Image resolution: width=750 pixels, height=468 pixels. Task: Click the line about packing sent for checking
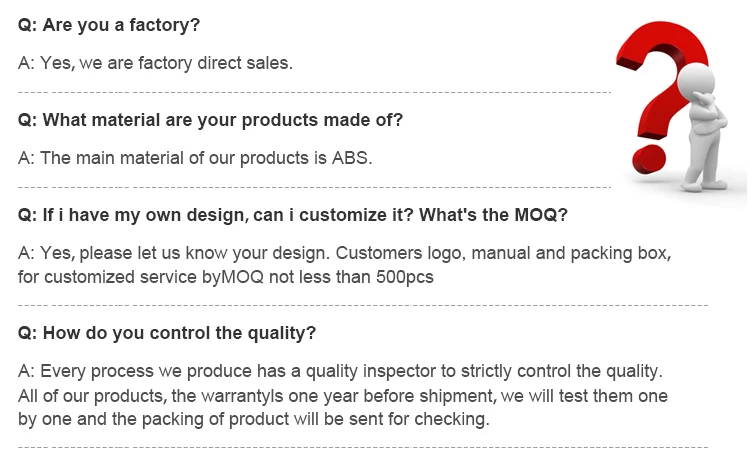click(254, 419)
